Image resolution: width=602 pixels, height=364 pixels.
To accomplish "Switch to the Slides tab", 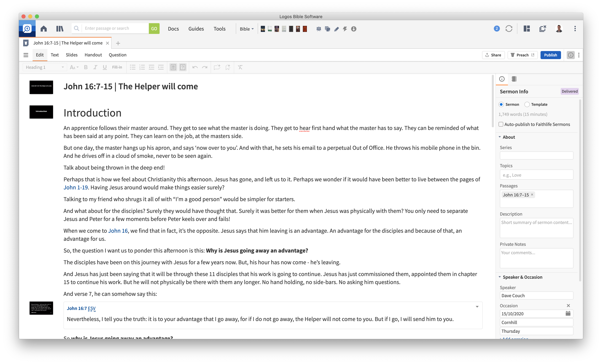I will [71, 55].
